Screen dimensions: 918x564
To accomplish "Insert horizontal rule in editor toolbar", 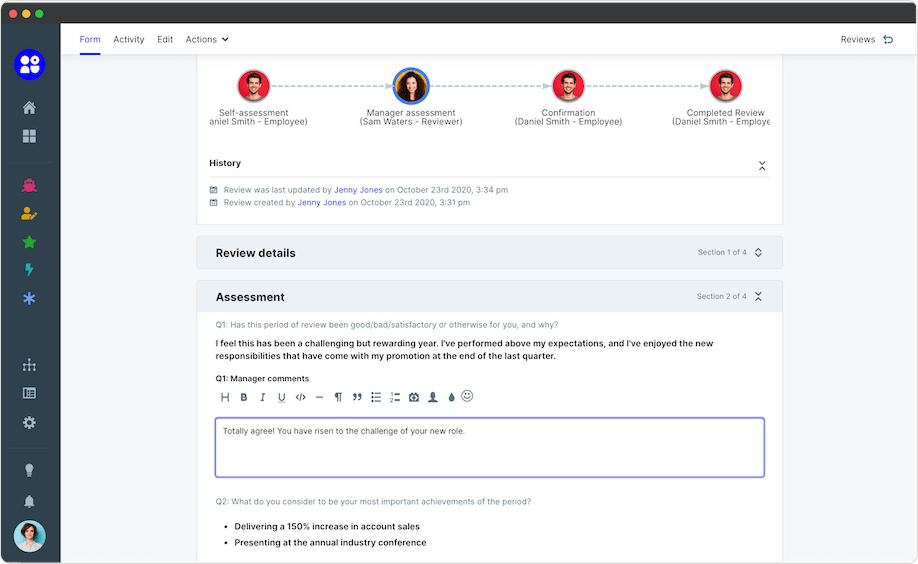I will 319,397.
